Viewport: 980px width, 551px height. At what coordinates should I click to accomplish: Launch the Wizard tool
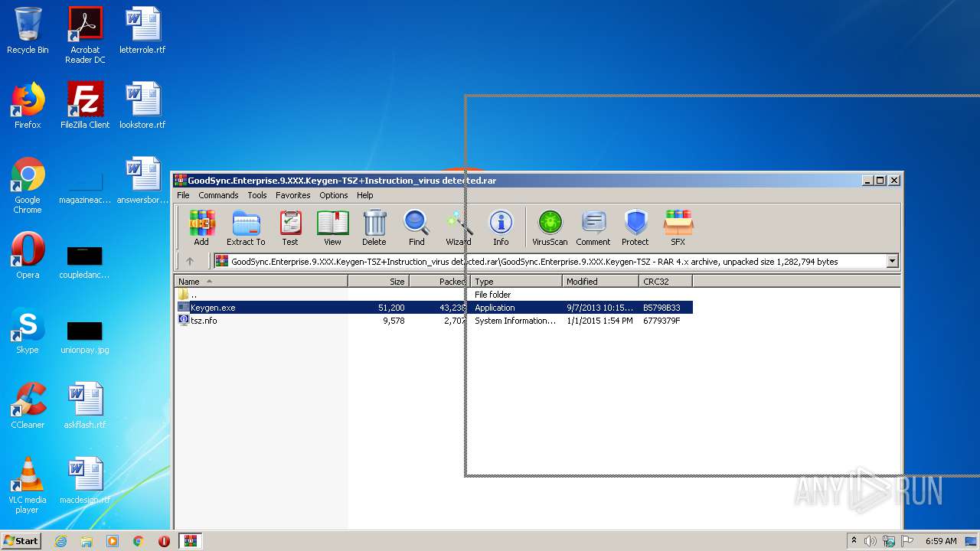[x=459, y=228]
